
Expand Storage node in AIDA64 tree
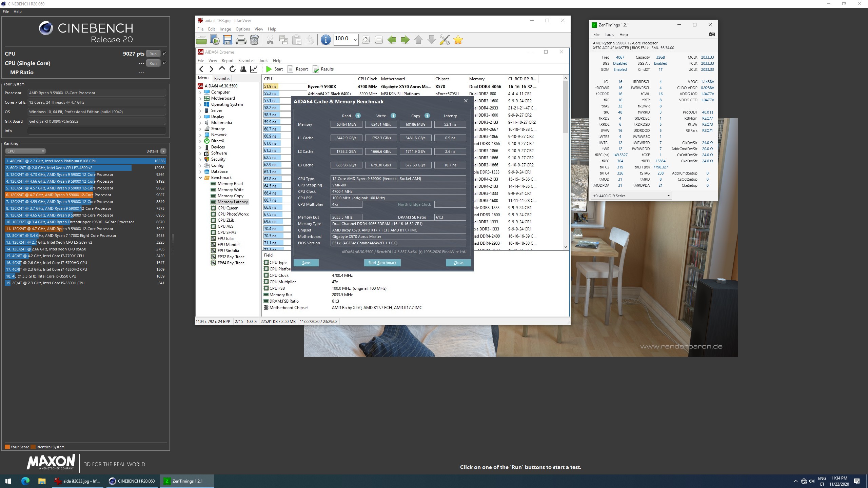[200, 129]
